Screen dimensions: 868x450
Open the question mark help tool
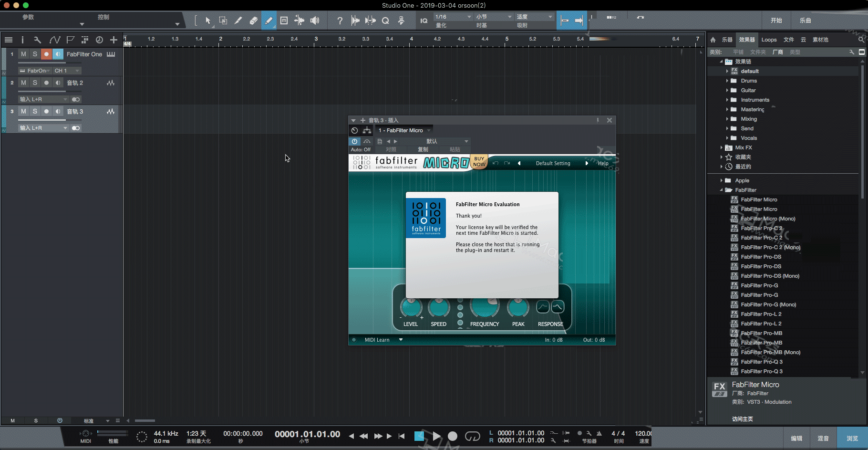[340, 21]
